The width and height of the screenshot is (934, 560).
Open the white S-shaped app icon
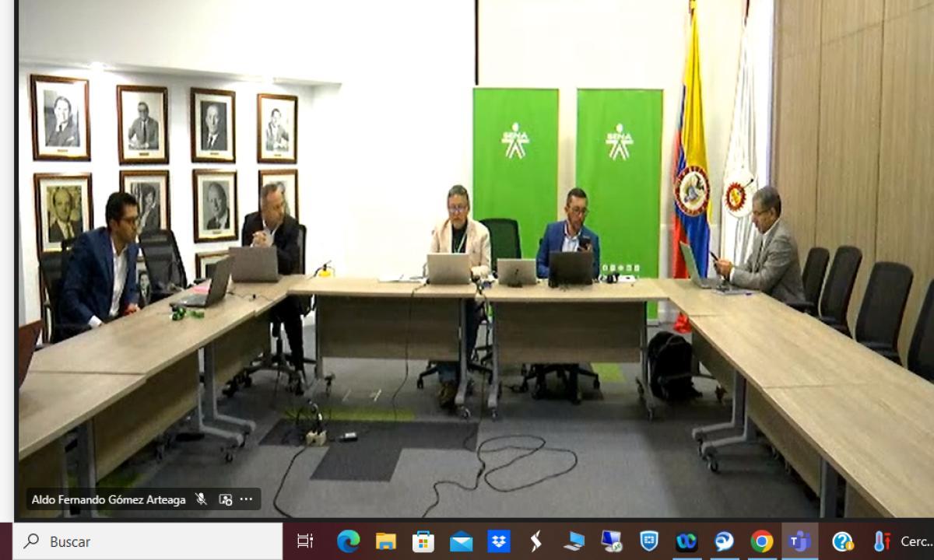(535, 541)
